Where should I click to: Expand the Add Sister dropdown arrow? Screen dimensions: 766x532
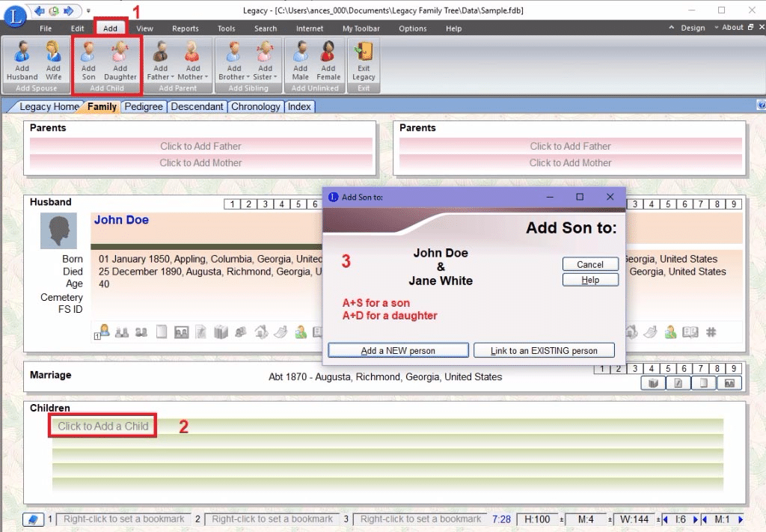click(275, 77)
